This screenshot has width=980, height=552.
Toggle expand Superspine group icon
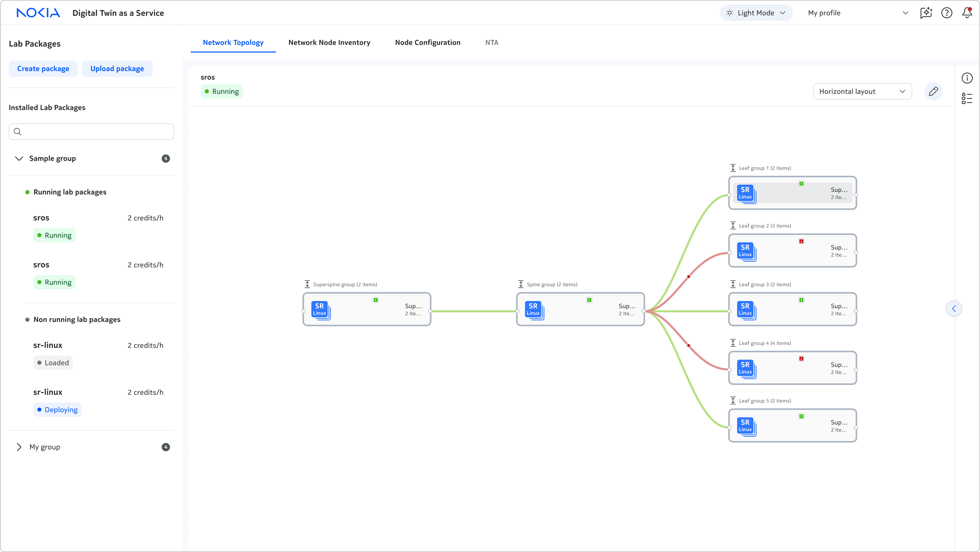coord(307,284)
